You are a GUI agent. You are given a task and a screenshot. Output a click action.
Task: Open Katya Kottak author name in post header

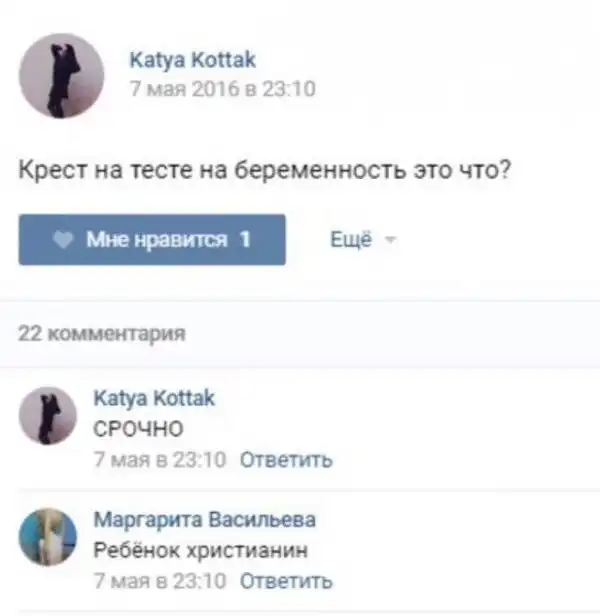[x=193, y=61]
